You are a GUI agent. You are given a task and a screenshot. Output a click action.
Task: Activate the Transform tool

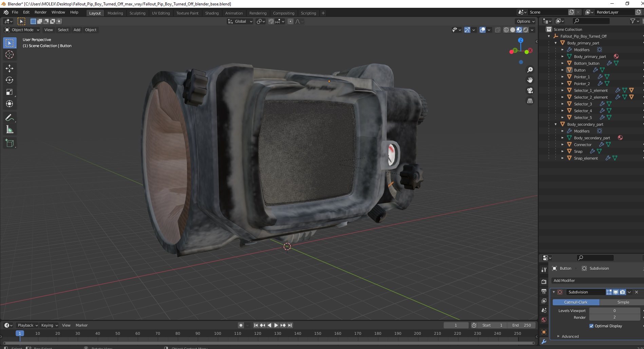(x=10, y=104)
